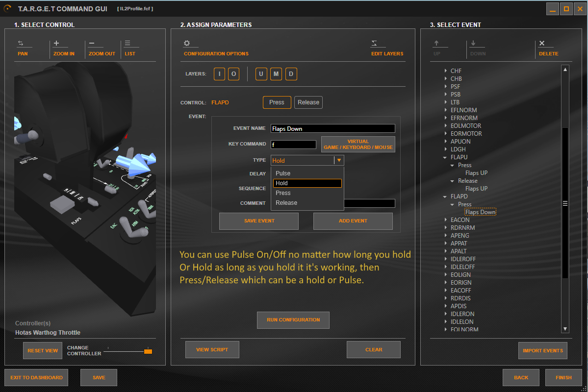Select the EOLMOTOR row
The width and height of the screenshot is (588, 392).
pos(466,125)
